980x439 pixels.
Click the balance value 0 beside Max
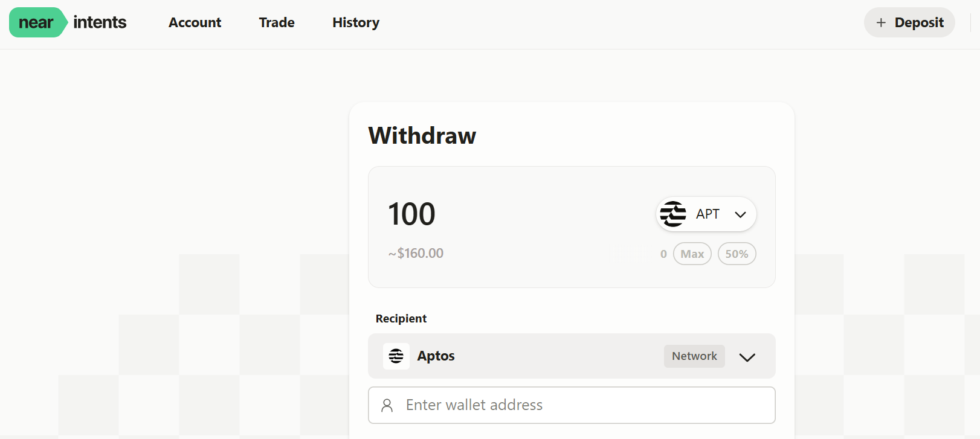click(x=663, y=254)
